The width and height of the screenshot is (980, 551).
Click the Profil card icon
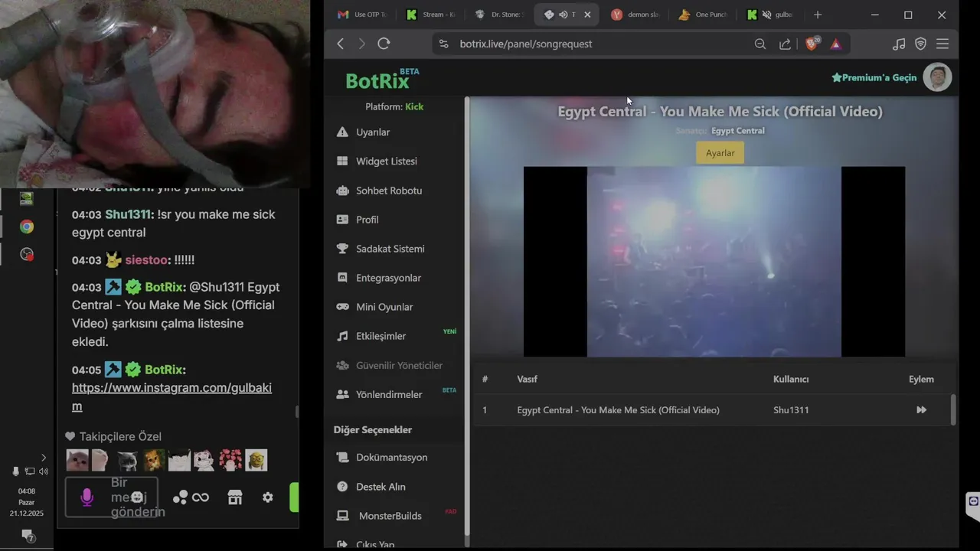pyautogui.click(x=342, y=220)
